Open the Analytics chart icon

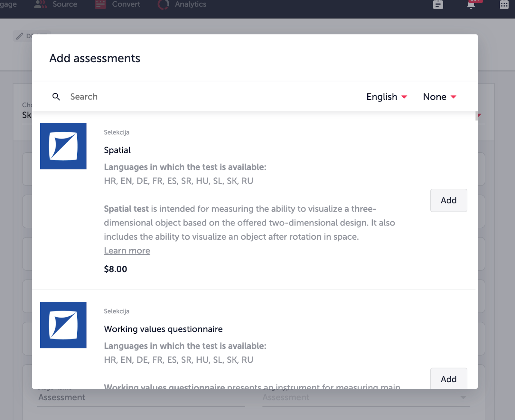click(x=164, y=4)
